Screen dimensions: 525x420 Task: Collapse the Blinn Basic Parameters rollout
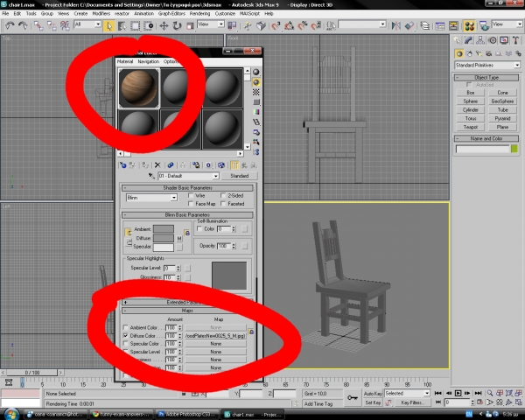(187, 214)
